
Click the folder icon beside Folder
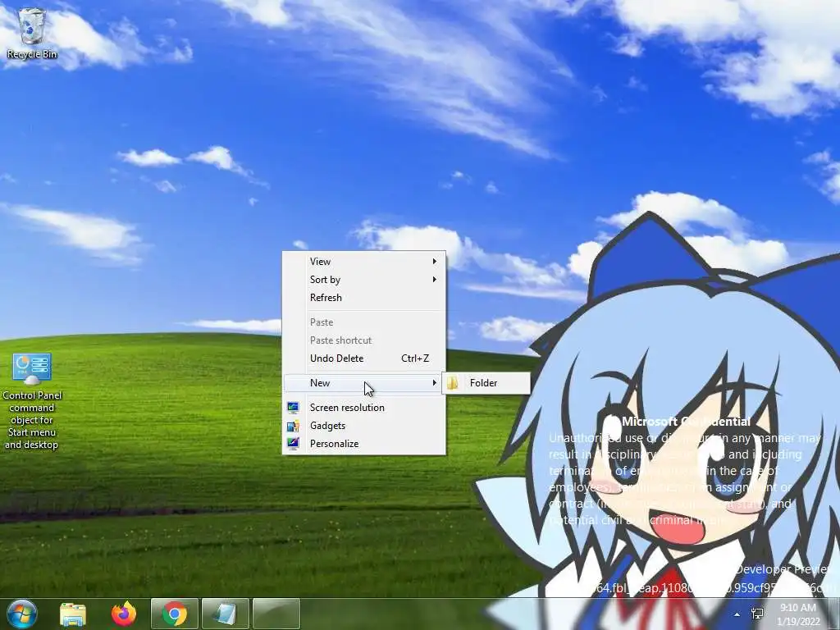(x=453, y=383)
